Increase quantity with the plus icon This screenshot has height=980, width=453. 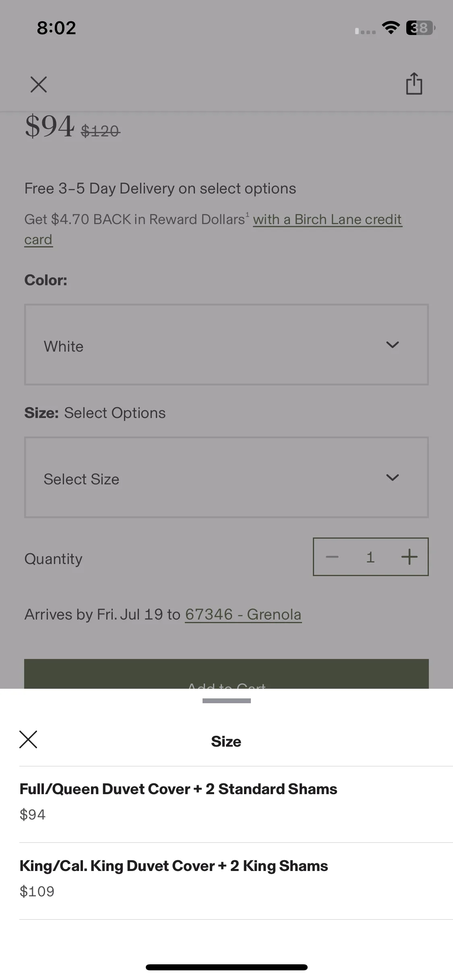409,557
